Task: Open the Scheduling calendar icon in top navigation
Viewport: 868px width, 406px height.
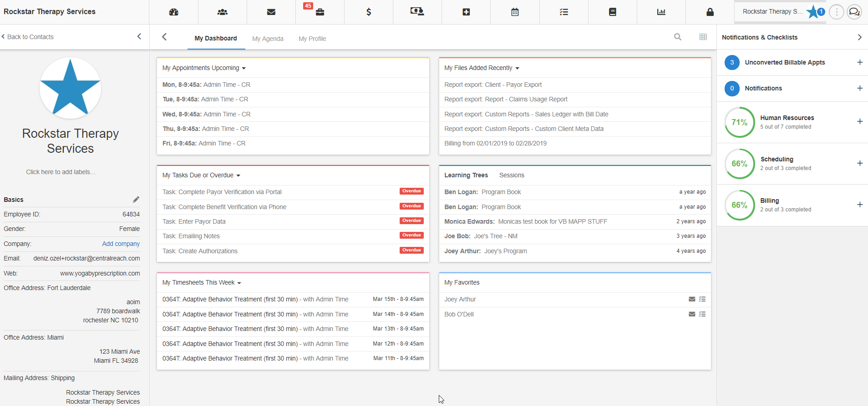Action: click(x=515, y=12)
